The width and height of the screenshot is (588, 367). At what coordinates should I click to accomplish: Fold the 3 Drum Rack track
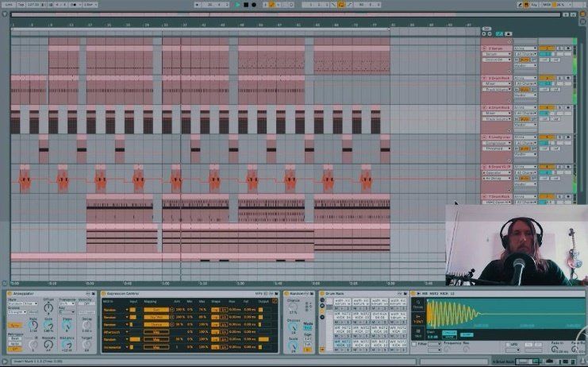(x=485, y=78)
